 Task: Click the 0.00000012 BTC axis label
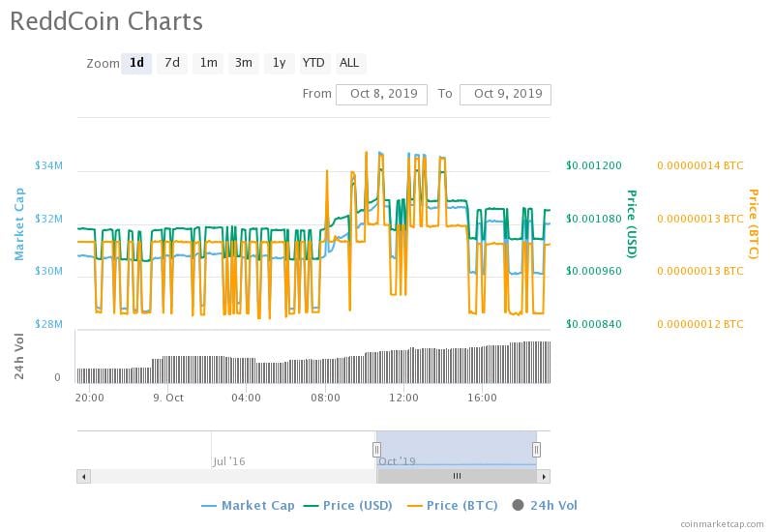point(700,324)
